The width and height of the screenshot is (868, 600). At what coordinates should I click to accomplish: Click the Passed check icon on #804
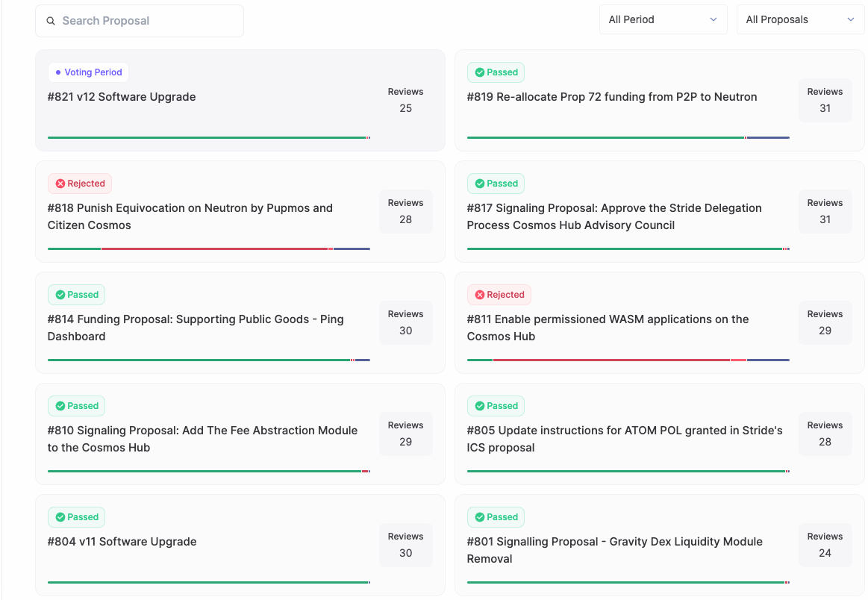pos(60,517)
